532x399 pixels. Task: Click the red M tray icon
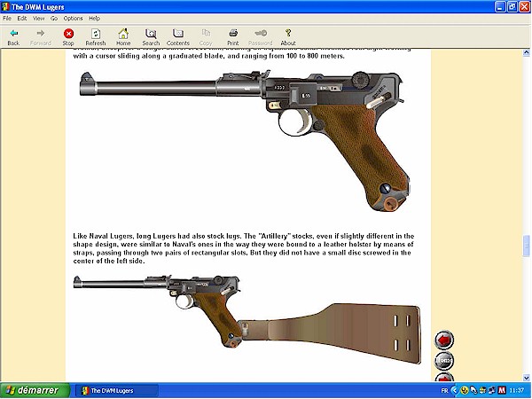[502, 391]
